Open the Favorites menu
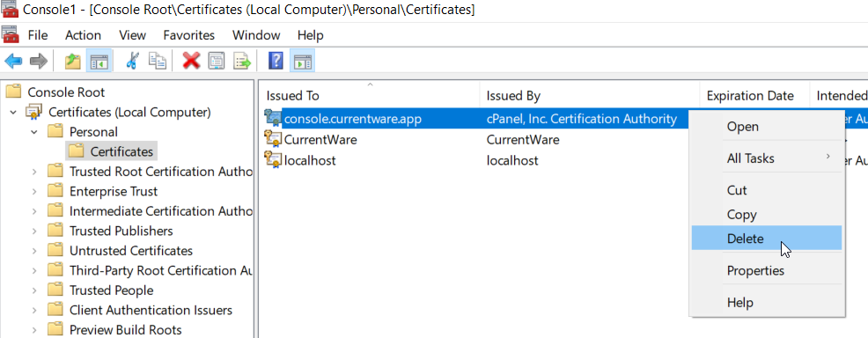Image resolution: width=868 pixels, height=338 pixels. [188, 35]
